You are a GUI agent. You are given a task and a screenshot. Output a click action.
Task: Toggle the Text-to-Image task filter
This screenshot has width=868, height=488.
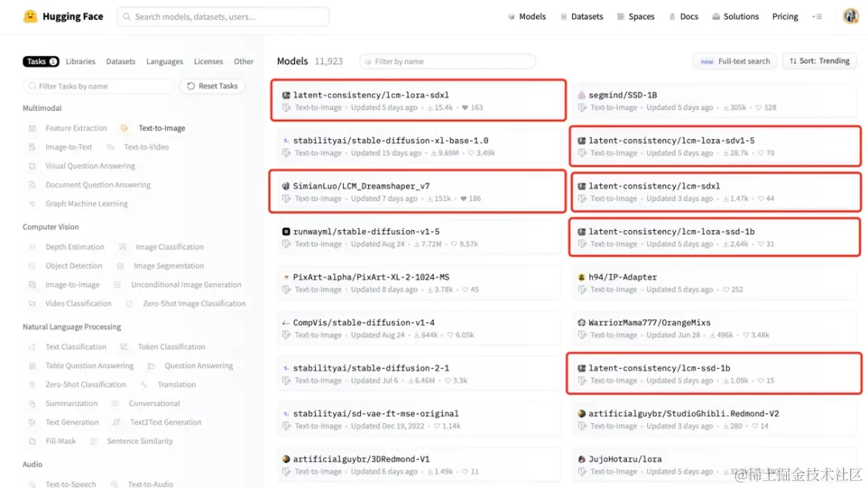coord(154,128)
